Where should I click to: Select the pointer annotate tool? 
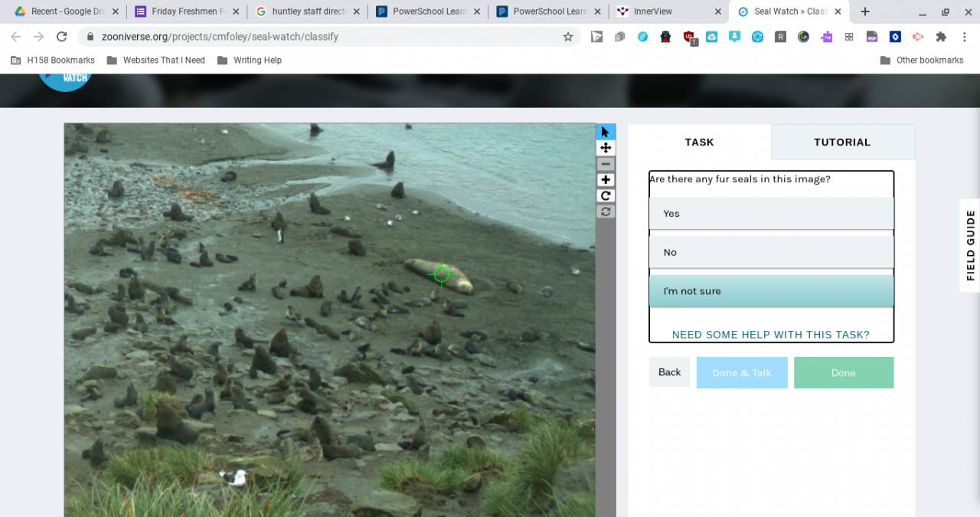click(606, 132)
